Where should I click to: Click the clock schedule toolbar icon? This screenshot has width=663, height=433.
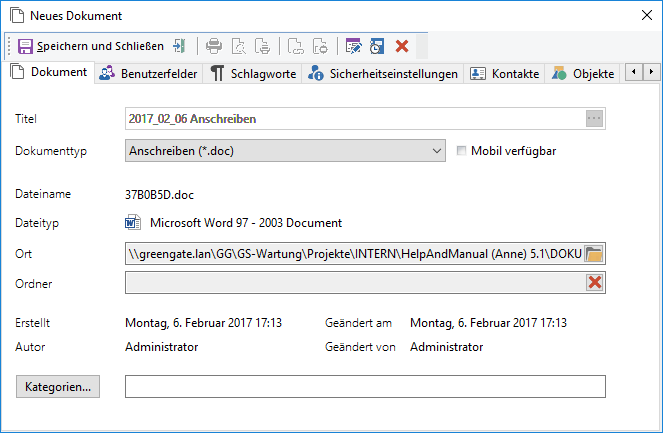(x=377, y=46)
